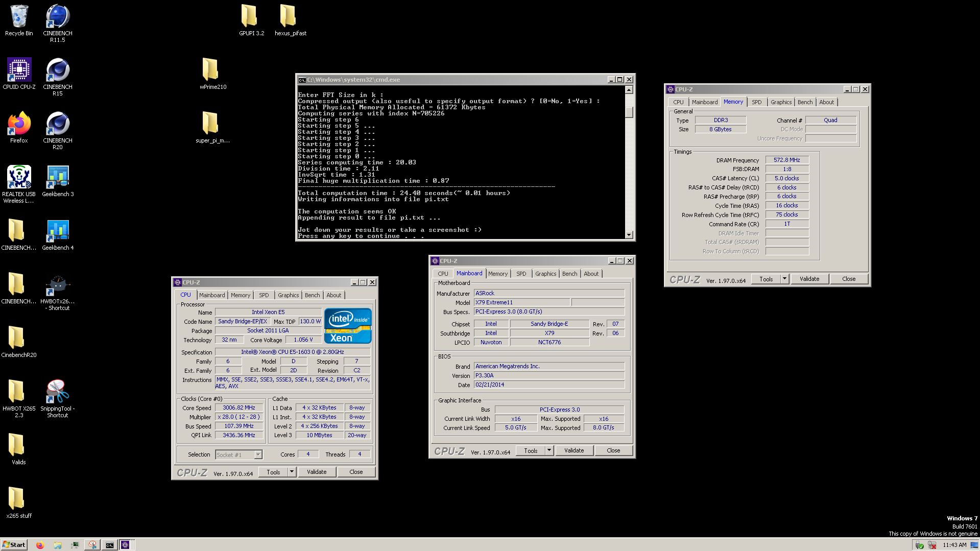Open the CinebenchR20 folder
The image size is (980, 551).
[x=19, y=342]
